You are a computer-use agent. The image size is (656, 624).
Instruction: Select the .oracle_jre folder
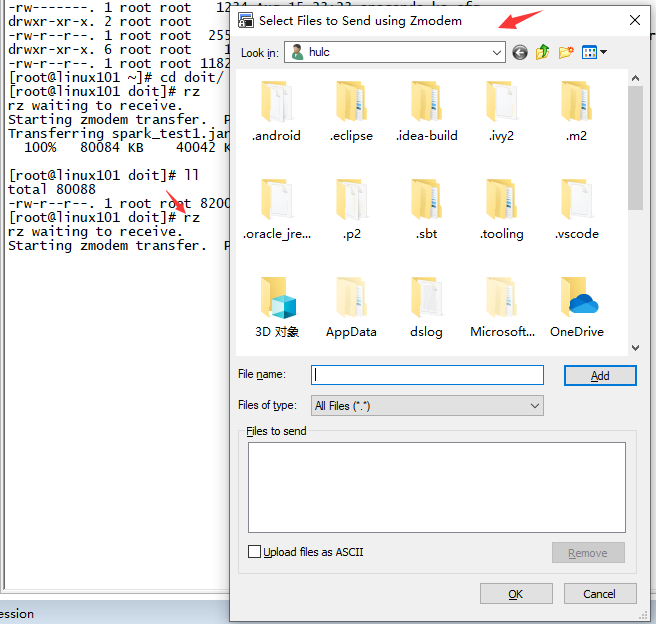(x=276, y=210)
